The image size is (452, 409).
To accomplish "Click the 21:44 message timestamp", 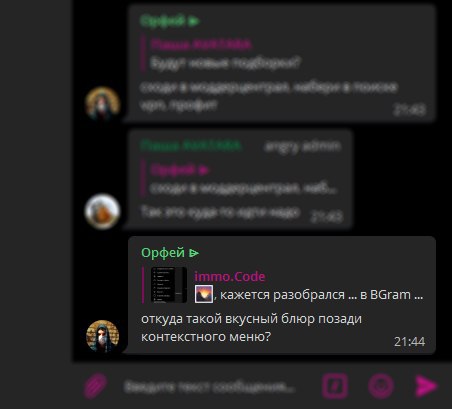I will pos(409,342).
